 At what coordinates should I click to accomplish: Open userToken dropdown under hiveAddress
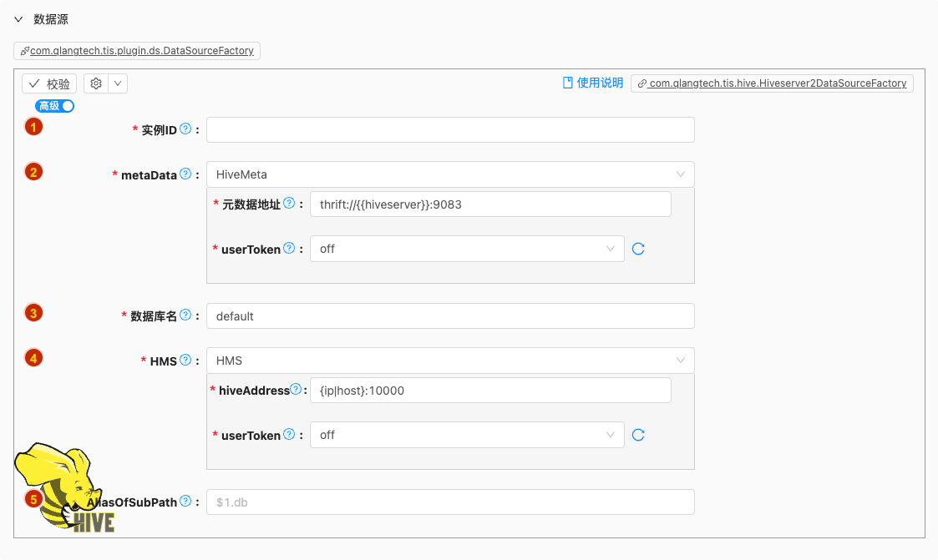(x=466, y=435)
